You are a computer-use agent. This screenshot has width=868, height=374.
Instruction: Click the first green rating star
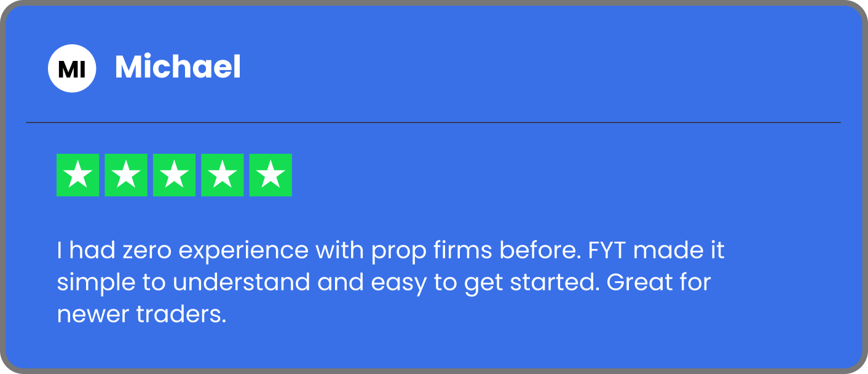coord(77,175)
